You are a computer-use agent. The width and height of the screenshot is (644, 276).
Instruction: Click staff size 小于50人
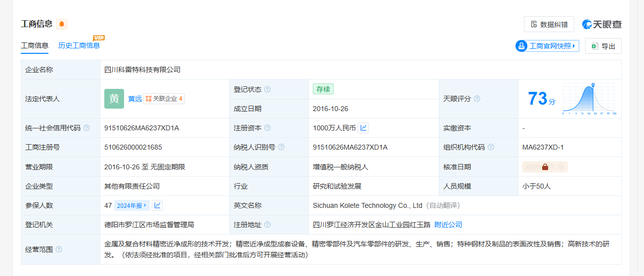(x=536, y=186)
